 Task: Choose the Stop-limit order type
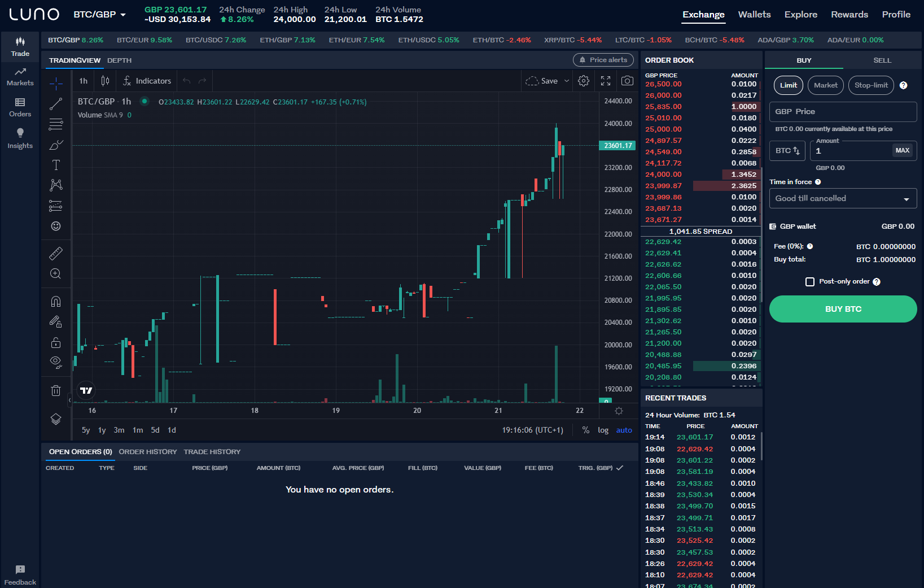click(x=871, y=85)
